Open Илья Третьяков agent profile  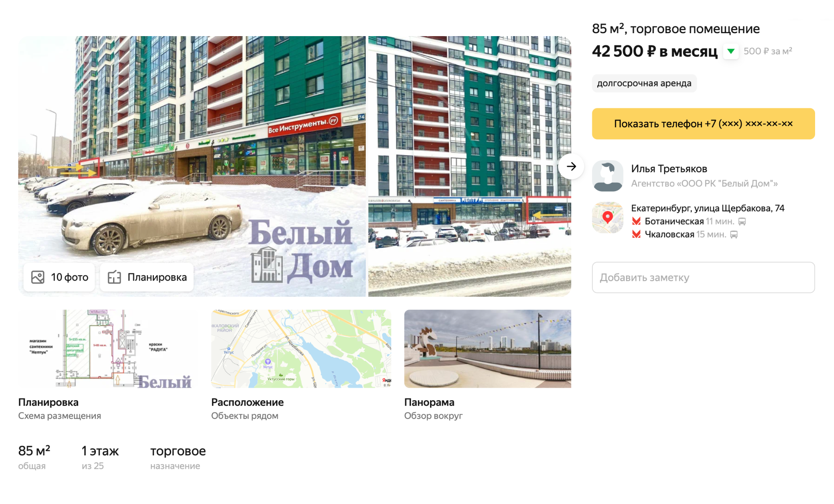(669, 169)
